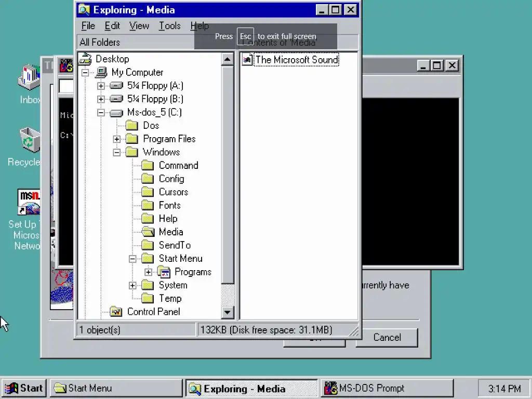Viewport: 532px width, 399px height.
Task: Expand the 5¼ Floppy (A:) node
Action: pos(101,86)
